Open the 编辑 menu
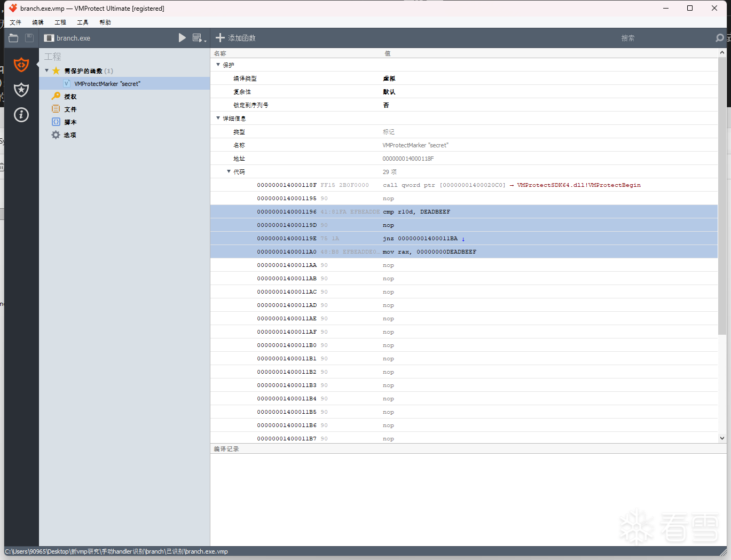731x560 pixels. click(38, 22)
